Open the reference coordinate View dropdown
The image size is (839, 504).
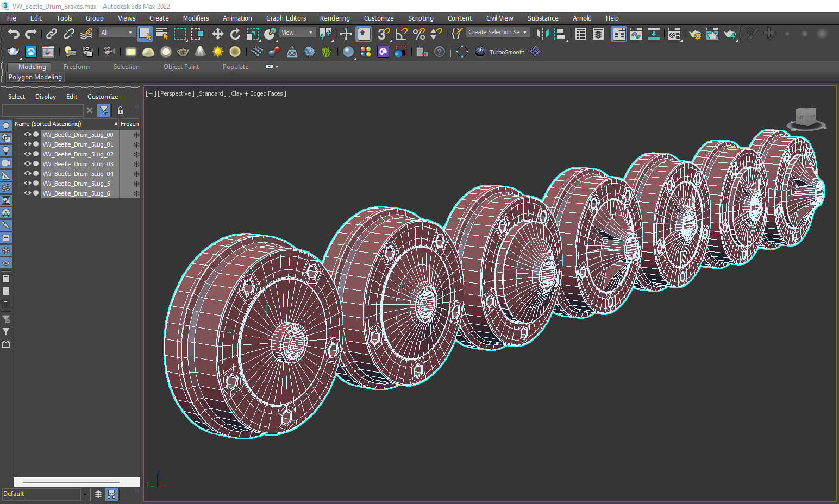click(x=297, y=33)
